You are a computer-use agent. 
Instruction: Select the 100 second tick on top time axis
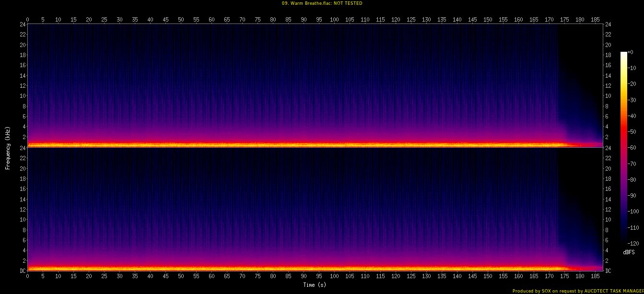(x=334, y=20)
